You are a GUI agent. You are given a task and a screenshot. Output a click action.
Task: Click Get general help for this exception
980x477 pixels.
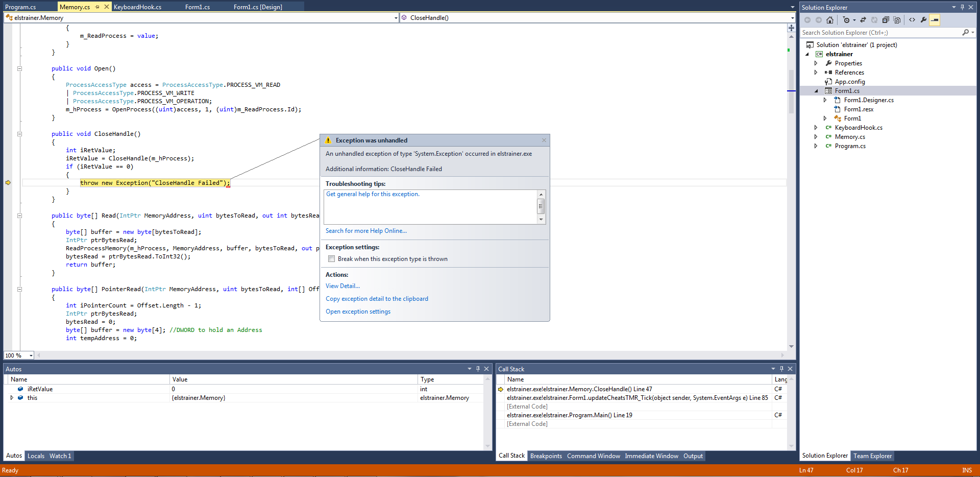(373, 194)
